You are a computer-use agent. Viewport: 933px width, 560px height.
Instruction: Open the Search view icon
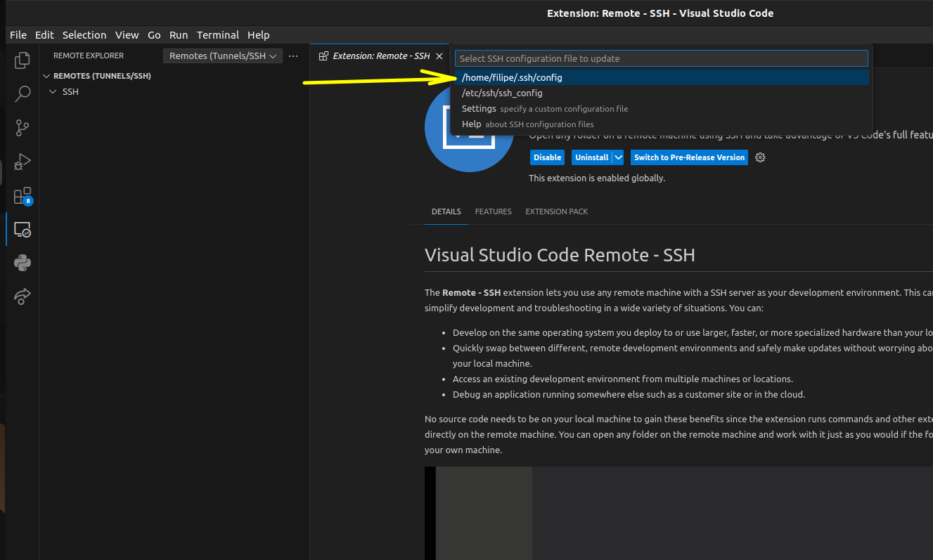click(x=22, y=94)
